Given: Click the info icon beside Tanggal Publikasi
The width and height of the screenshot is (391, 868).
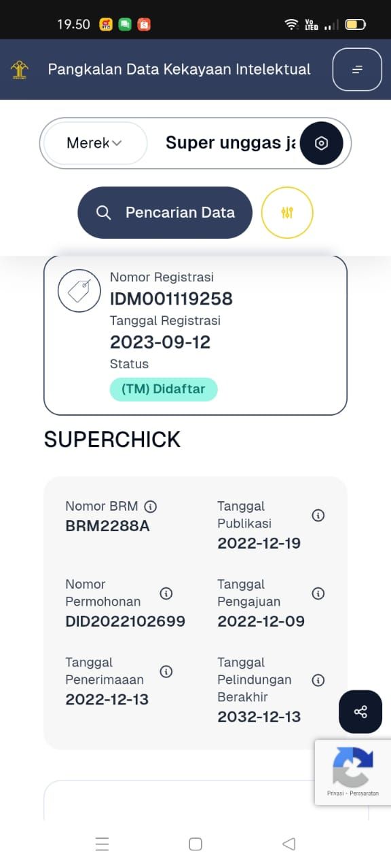Looking at the screenshot, I should coord(318,515).
